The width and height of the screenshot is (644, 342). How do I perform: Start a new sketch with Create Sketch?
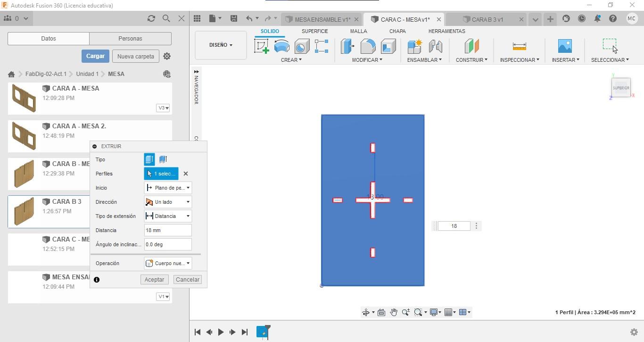pyautogui.click(x=262, y=46)
